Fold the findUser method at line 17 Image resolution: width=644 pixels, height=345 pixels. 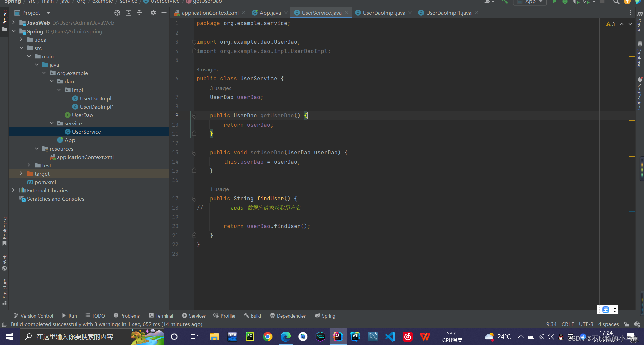(194, 199)
